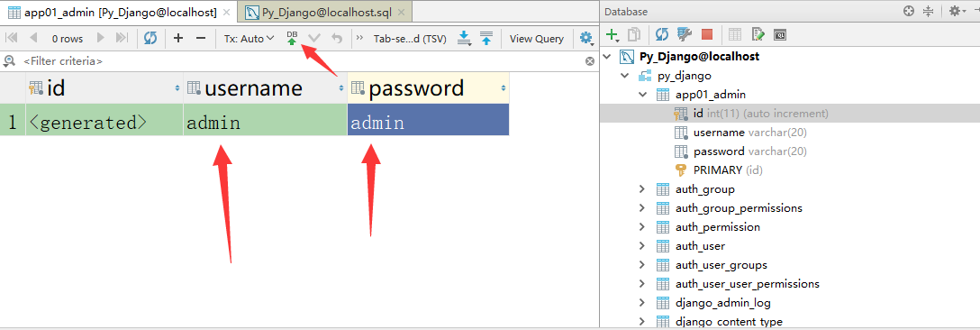
Task: Expand the django_admin_log node
Action: point(642,303)
